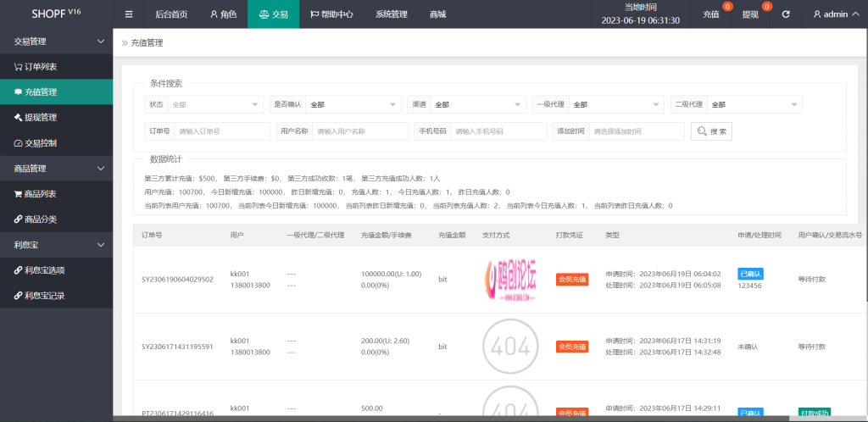Screen dimensions: 868x422
Task: Click the 申请/处理时间 column header
Action: pos(759,235)
